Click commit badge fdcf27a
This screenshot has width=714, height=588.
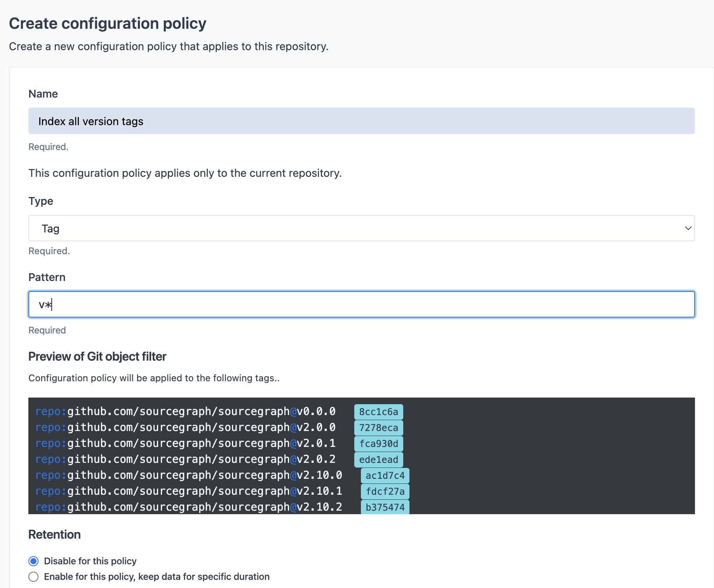pos(385,492)
